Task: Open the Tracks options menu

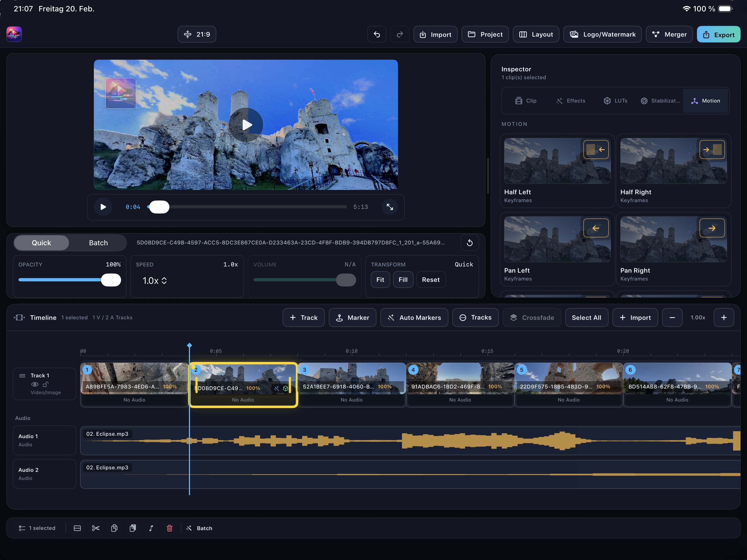Action: (x=475, y=317)
